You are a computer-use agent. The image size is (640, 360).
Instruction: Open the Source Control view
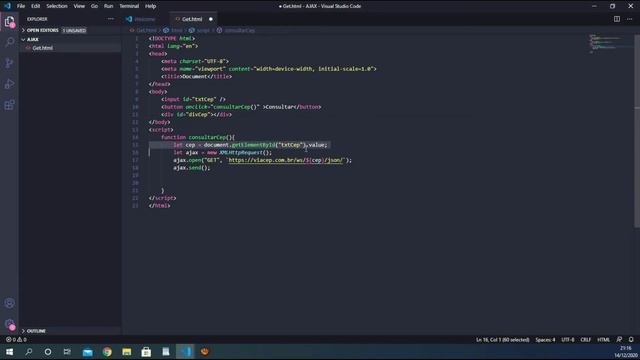(9, 63)
